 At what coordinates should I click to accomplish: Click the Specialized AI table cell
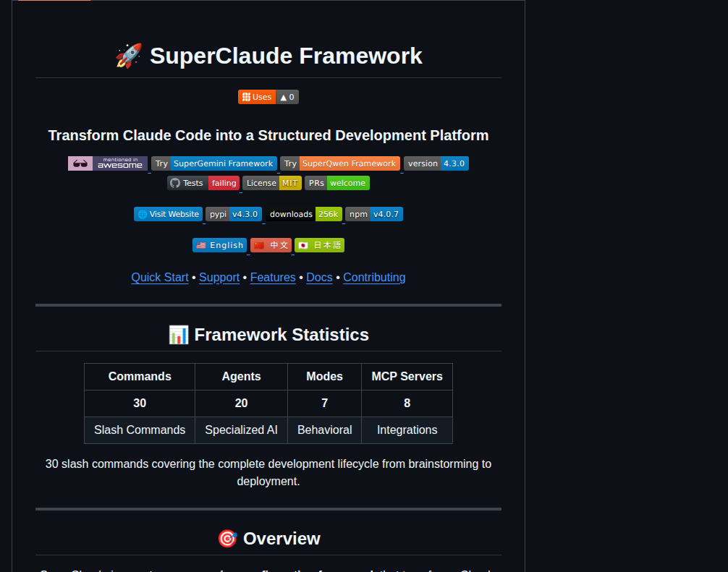coord(242,430)
